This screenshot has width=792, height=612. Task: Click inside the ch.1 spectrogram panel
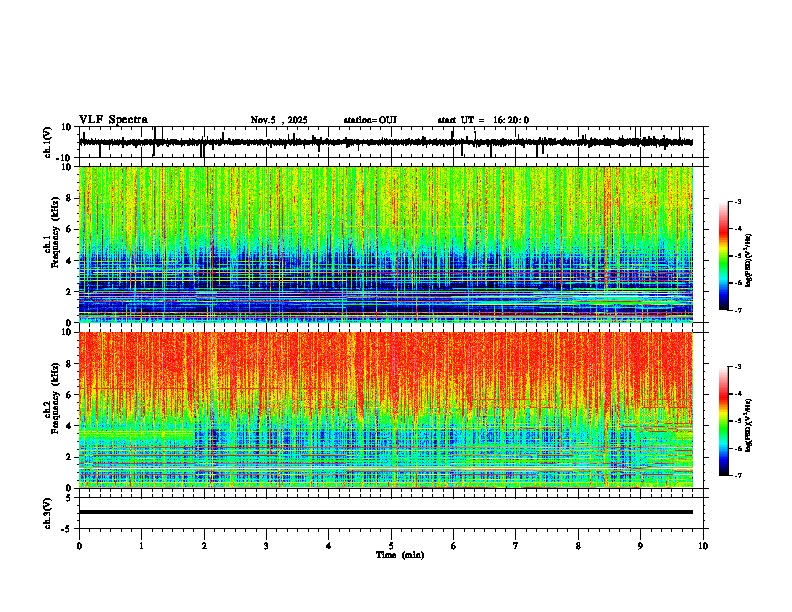tap(386, 244)
